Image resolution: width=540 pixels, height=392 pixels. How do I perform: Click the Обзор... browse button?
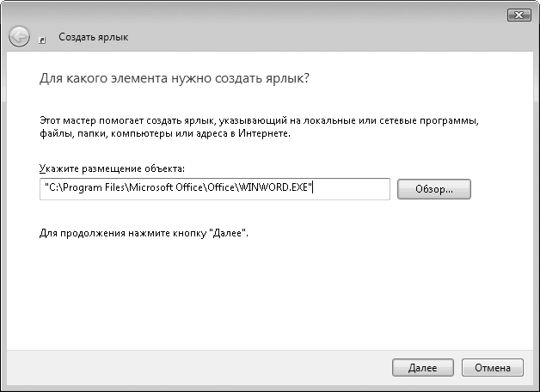pyautogui.click(x=434, y=189)
